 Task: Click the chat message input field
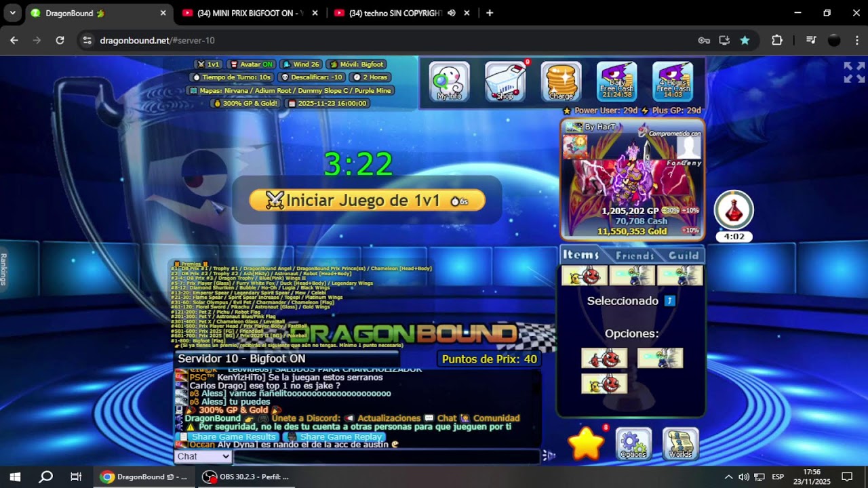[387, 456]
